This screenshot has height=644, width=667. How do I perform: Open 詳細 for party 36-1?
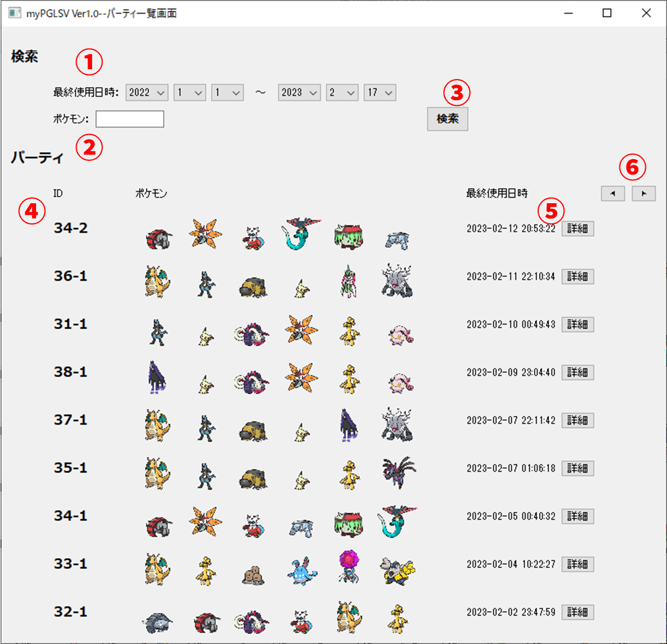pyautogui.click(x=578, y=276)
